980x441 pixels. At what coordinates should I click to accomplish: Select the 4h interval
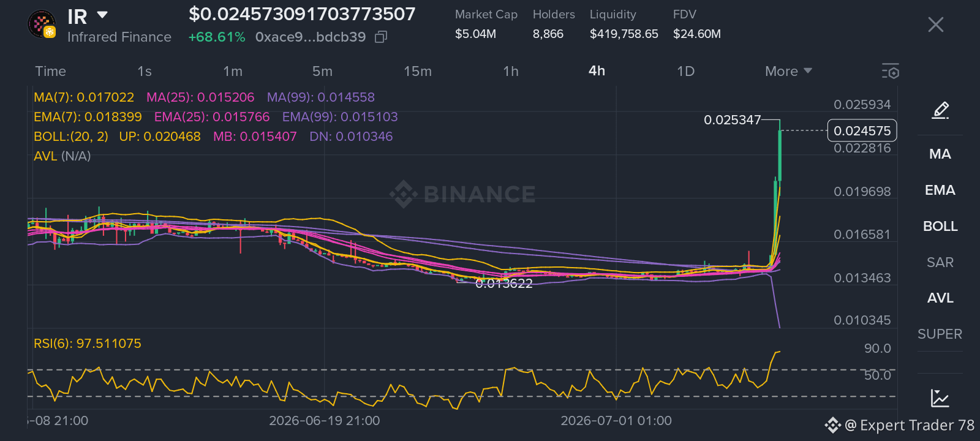coord(597,71)
